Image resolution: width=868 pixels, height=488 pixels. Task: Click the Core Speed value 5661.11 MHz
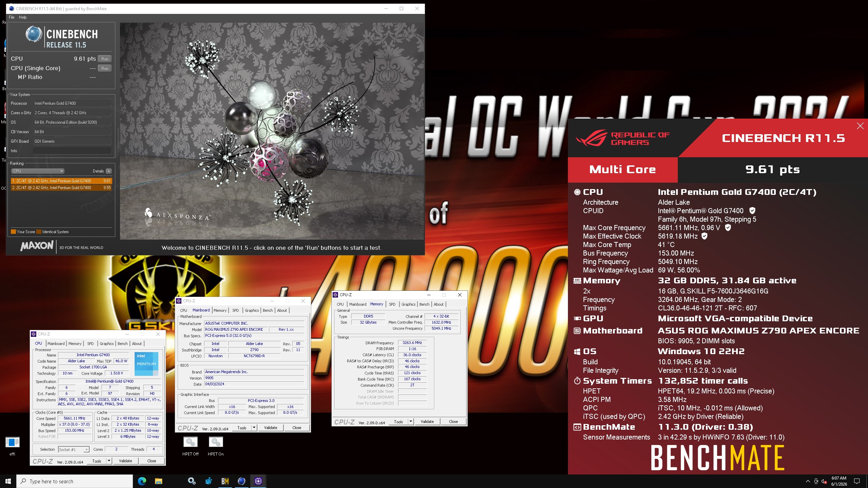(75, 418)
